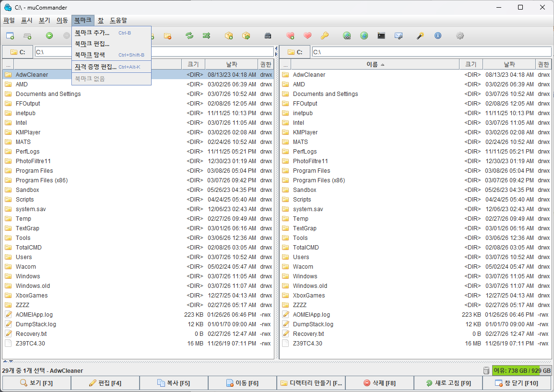
Task: Select Recovery.txt in right panel
Action: click(415, 333)
